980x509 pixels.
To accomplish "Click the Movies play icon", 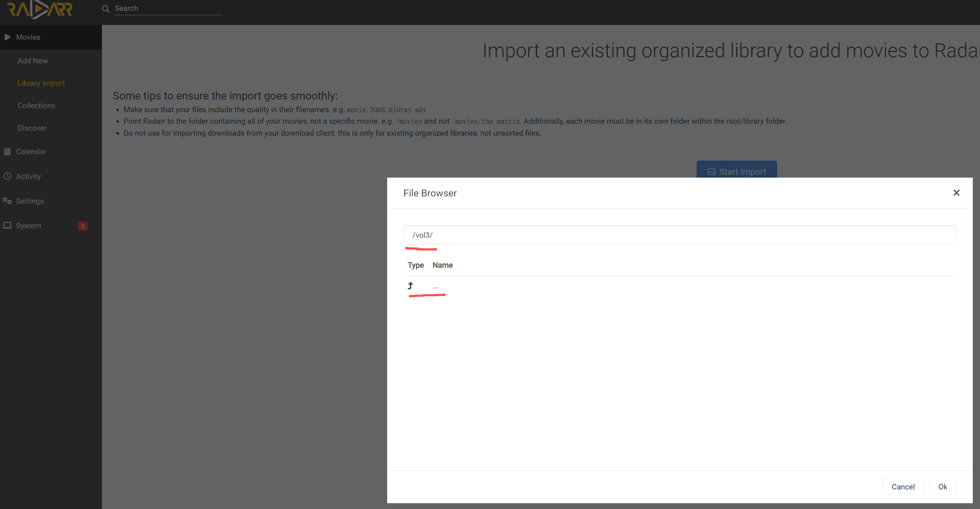I will (7, 37).
